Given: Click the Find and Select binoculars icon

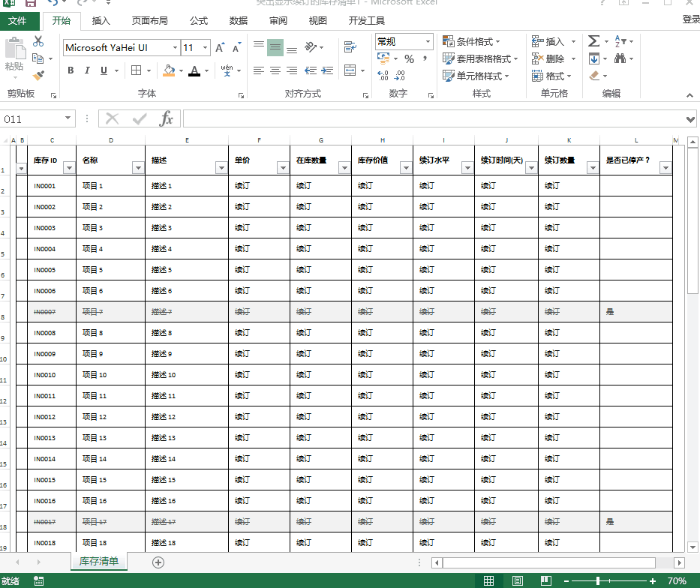Looking at the screenshot, I should pyautogui.click(x=620, y=58).
